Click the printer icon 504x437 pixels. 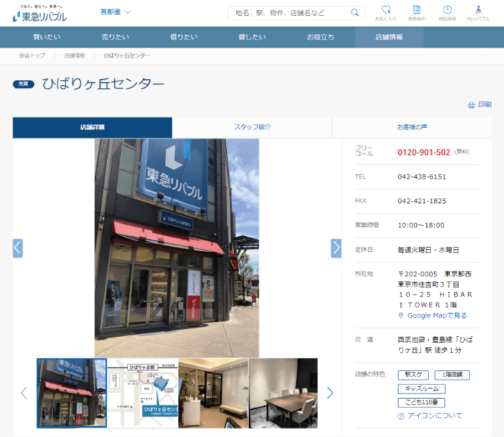[x=471, y=105]
